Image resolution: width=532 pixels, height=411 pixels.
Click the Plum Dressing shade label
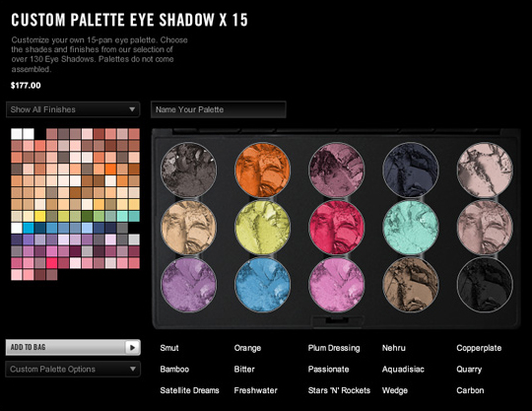click(x=334, y=348)
